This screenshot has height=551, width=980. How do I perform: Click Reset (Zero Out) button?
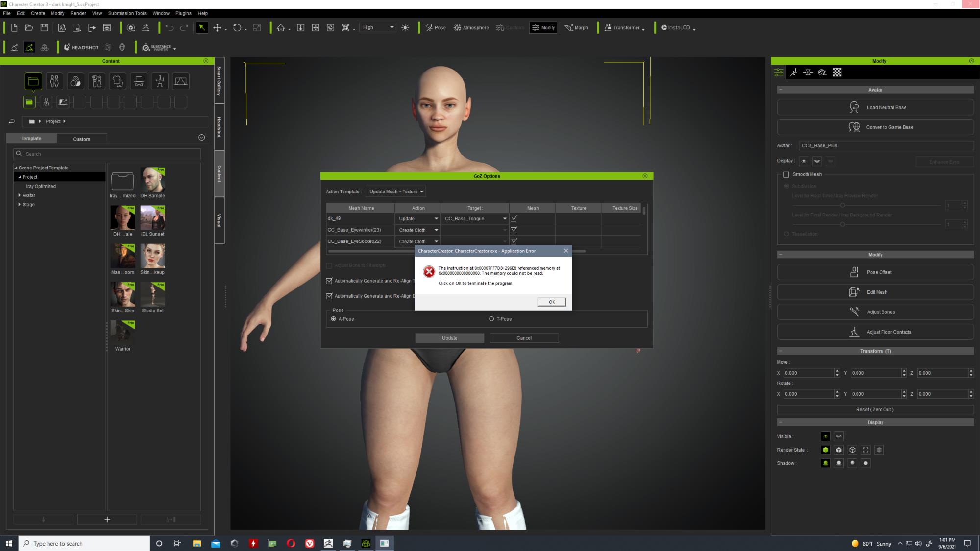coord(875,409)
